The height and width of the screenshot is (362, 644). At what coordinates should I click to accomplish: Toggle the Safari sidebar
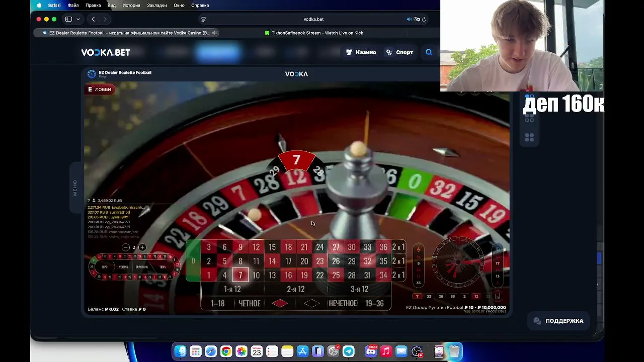click(68, 19)
